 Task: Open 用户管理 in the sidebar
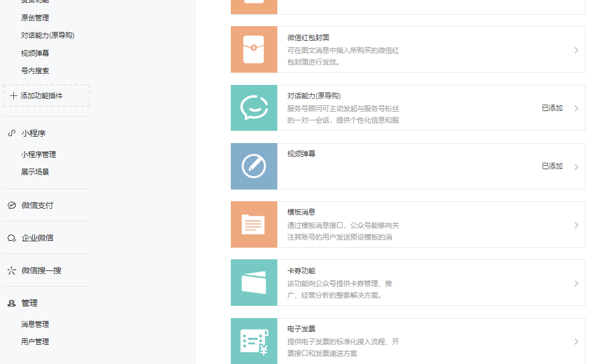[x=35, y=342]
